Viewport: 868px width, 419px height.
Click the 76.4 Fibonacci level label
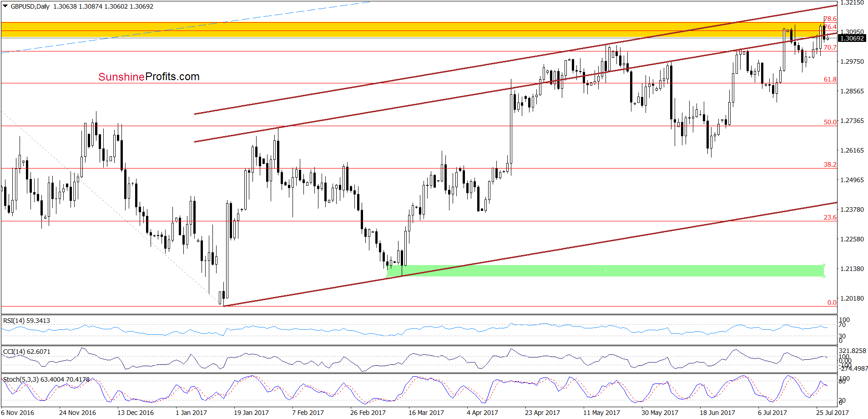830,27
